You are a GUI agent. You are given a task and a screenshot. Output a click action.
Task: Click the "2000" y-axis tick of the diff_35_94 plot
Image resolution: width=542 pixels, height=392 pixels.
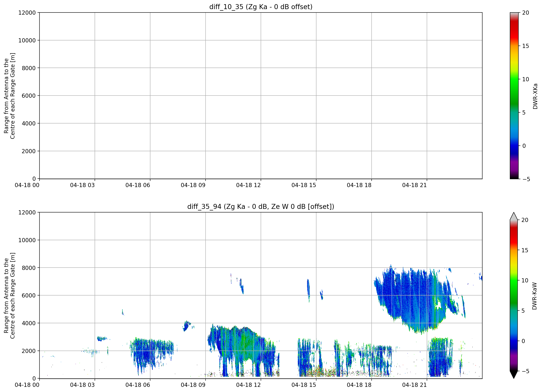29,351
